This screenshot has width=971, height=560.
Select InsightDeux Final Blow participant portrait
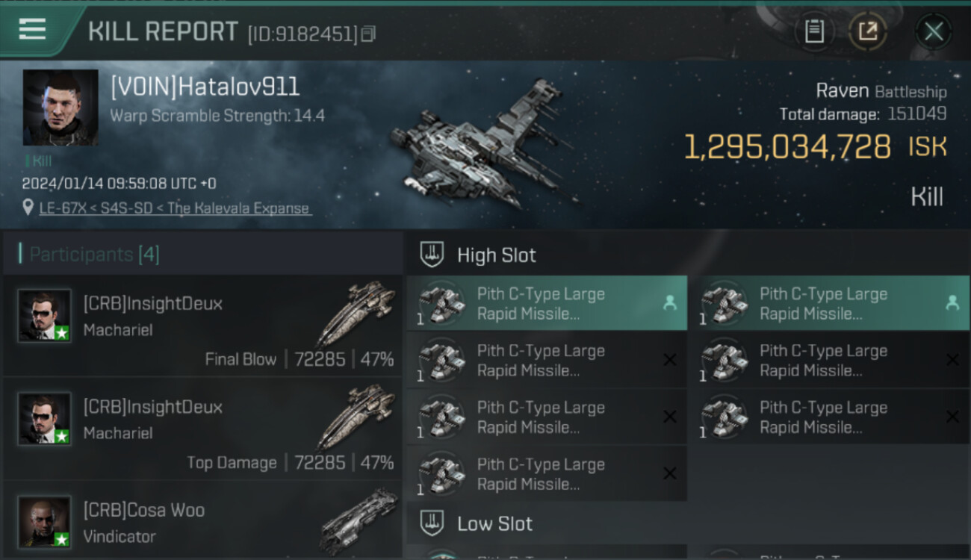pos(45,316)
